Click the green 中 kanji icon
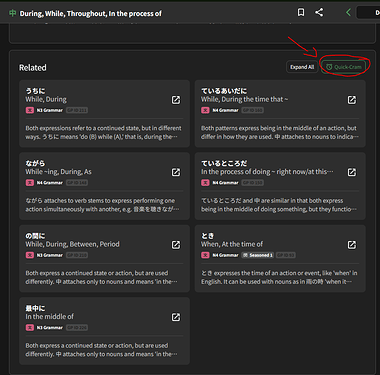 (x=13, y=13)
